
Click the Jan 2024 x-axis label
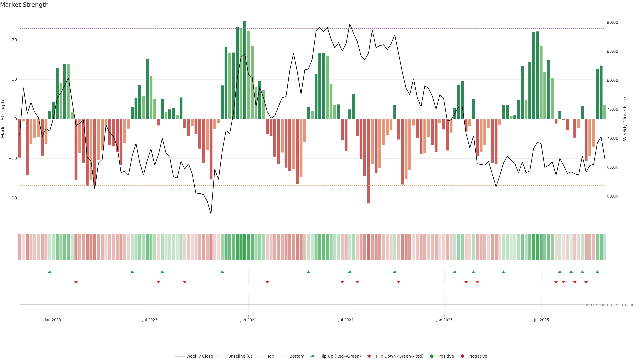pyautogui.click(x=248, y=320)
